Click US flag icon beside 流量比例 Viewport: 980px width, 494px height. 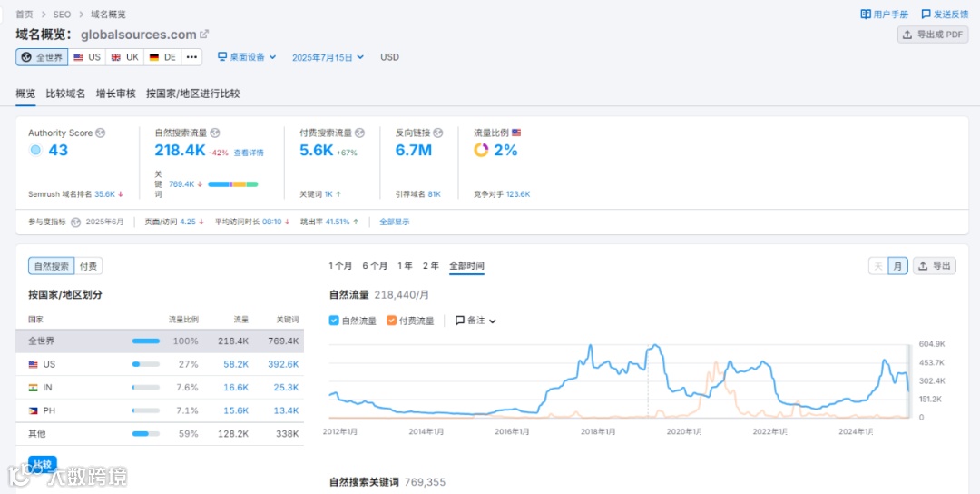(x=516, y=133)
